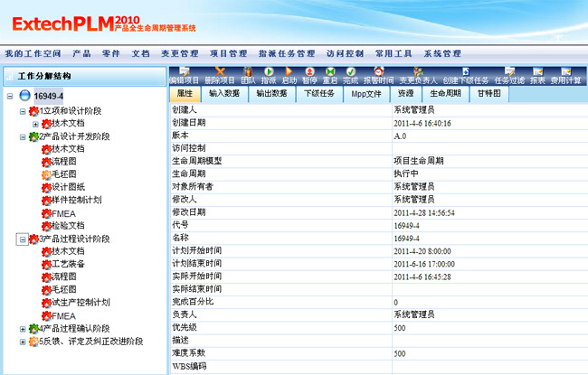Select 样件控制计划 in the tree

(76, 200)
